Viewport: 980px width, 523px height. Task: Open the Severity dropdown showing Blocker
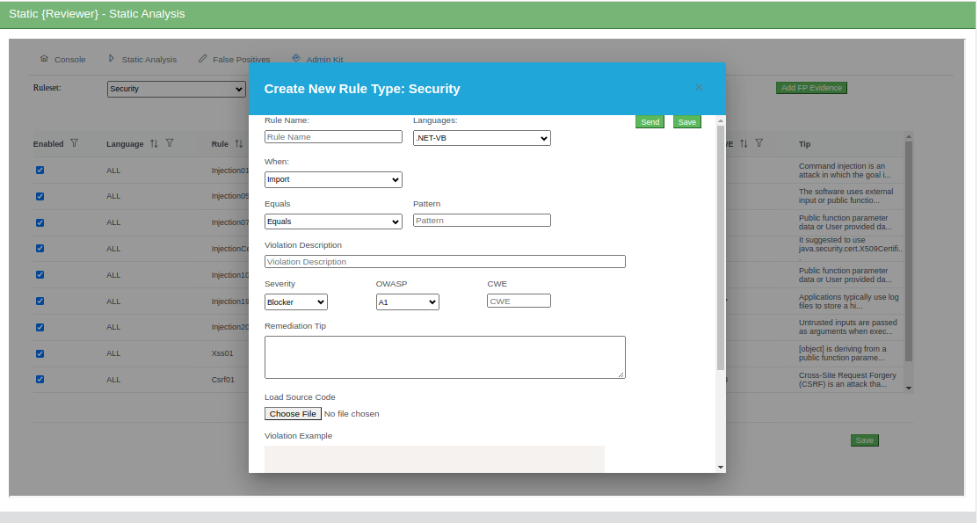coord(295,301)
